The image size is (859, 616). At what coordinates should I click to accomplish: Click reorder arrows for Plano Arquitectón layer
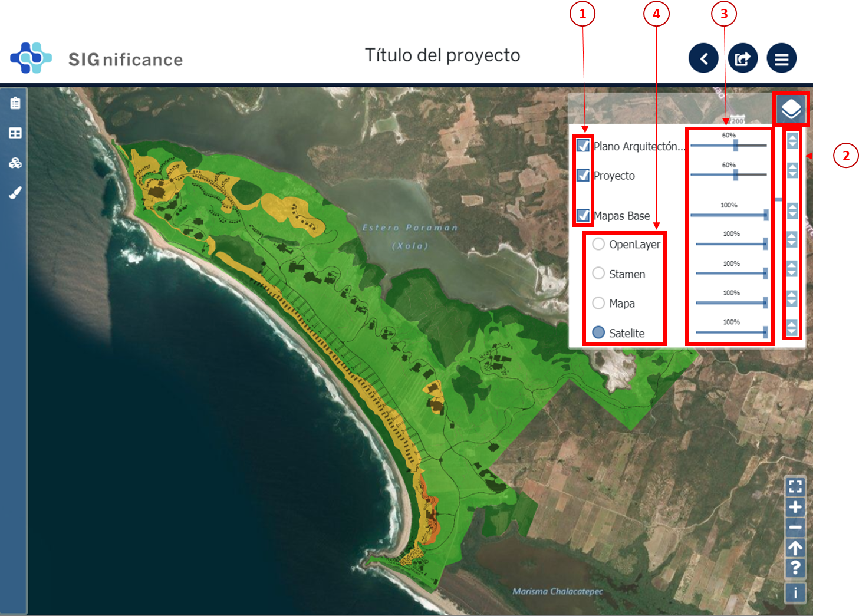(x=792, y=141)
